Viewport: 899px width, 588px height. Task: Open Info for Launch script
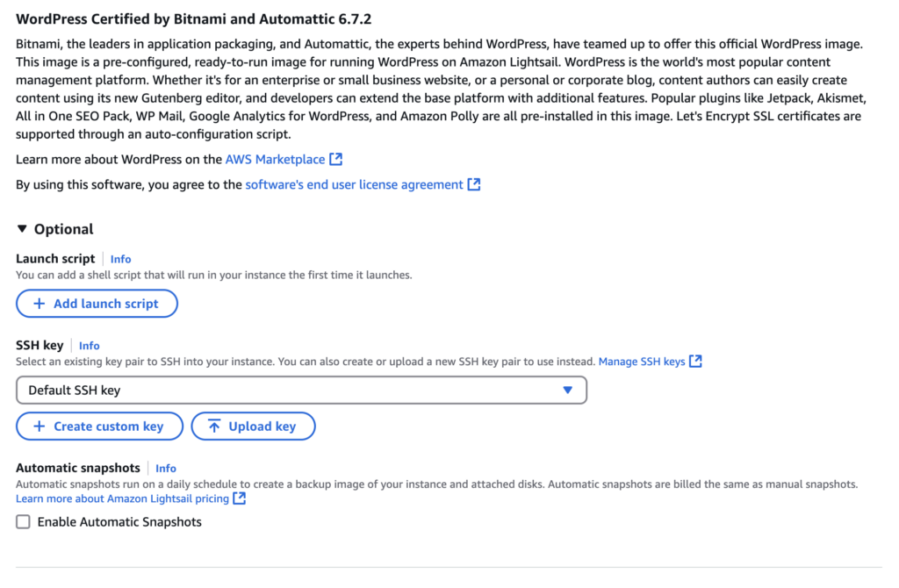[120, 259]
